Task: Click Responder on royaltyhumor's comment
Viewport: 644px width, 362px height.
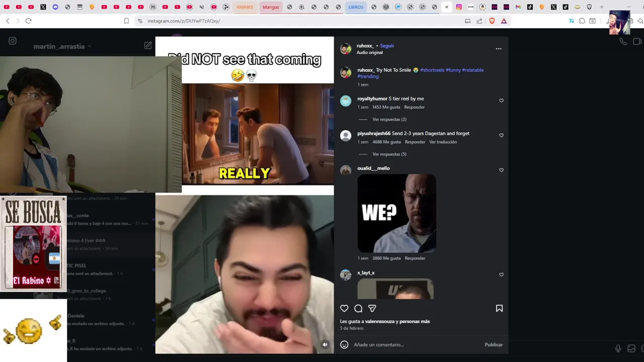Action: 415,107
